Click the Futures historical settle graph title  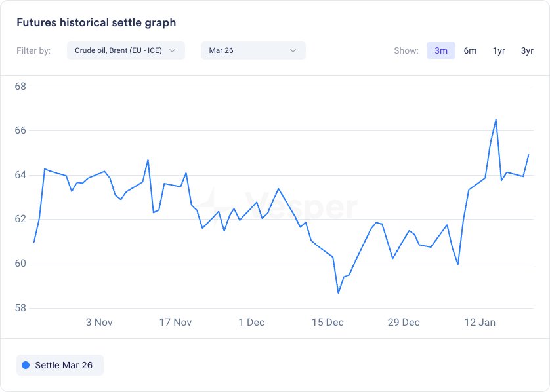tap(96, 22)
